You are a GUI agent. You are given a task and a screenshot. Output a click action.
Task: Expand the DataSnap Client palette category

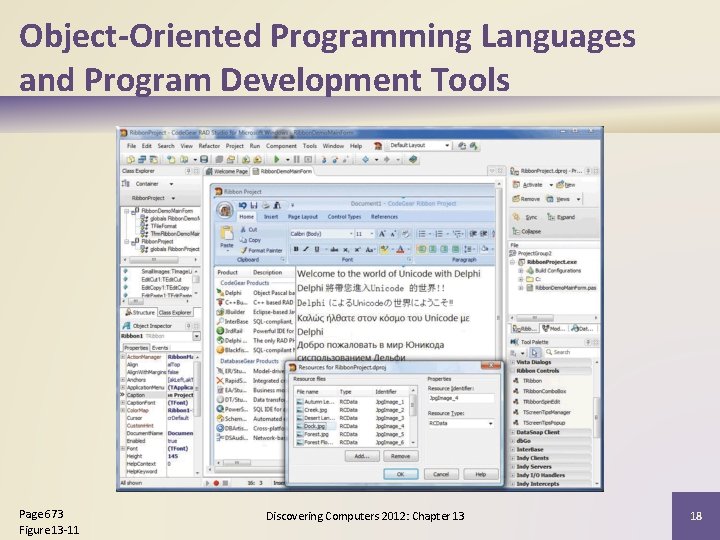(x=513, y=433)
